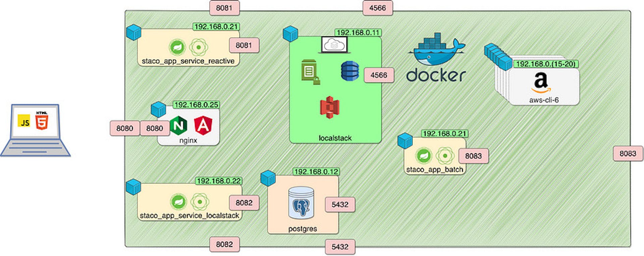This screenshot has width=644, height=256.
Task: Click port 8083 attached to staco_app_batch
Action: [x=474, y=156]
